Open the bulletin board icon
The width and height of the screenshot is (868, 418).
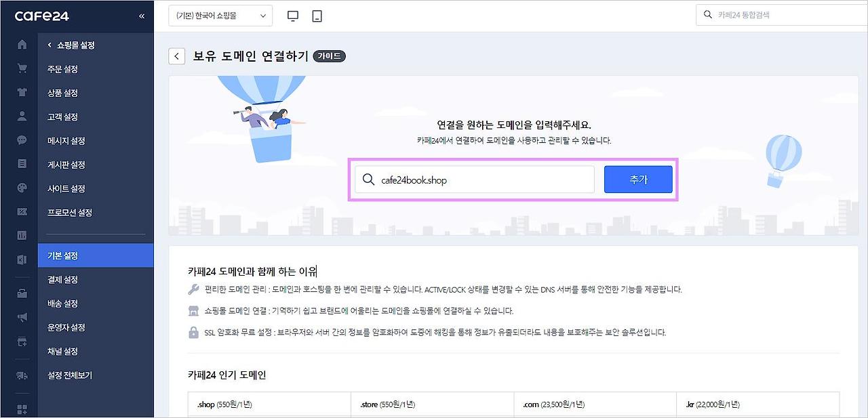click(22, 164)
